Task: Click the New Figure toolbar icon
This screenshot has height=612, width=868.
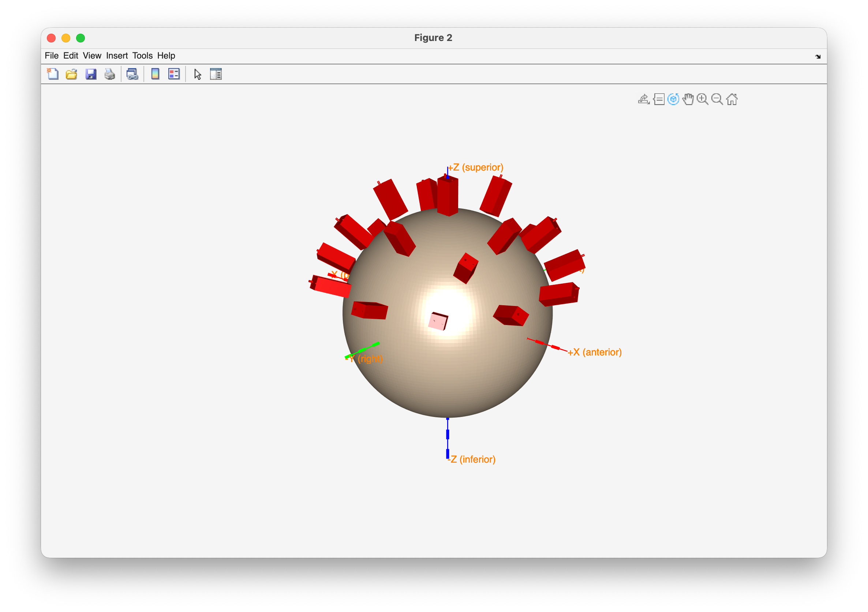Action: click(53, 74)
